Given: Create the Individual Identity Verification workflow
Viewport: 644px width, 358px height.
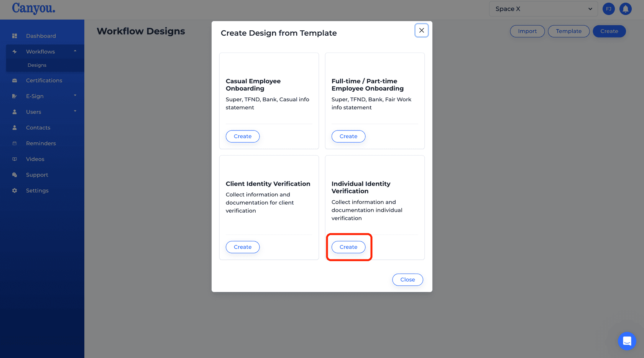Looking at the screenshot, I should 348,247.
